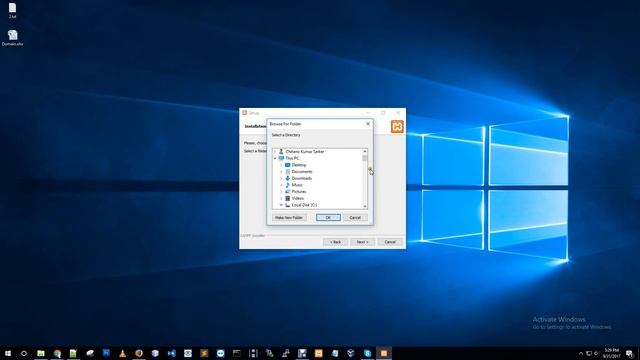Open File Explorer from taskbar

pos(41,353)
